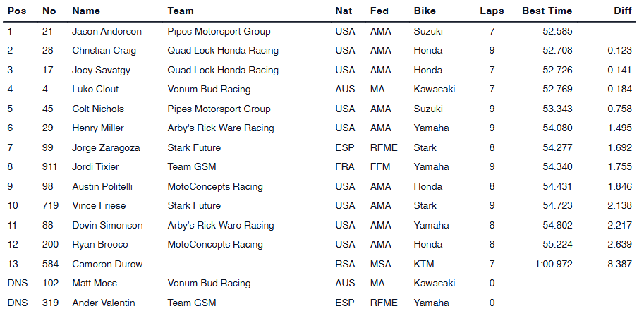Click the Laps column header

[x=492, y=11]
